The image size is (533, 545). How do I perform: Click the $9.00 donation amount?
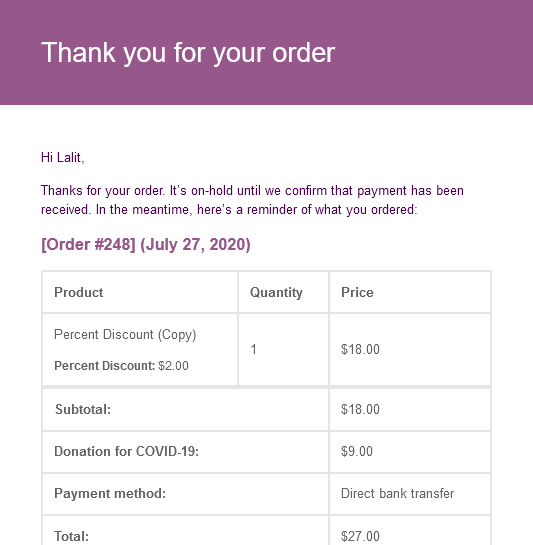click(x=357, y=452)
